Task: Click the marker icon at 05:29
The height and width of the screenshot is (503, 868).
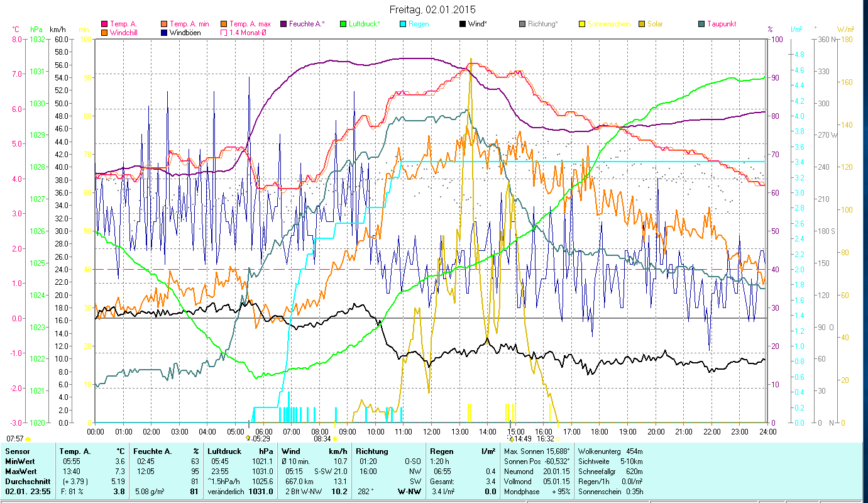Action: pyautogui.click(x=248, y=438)
